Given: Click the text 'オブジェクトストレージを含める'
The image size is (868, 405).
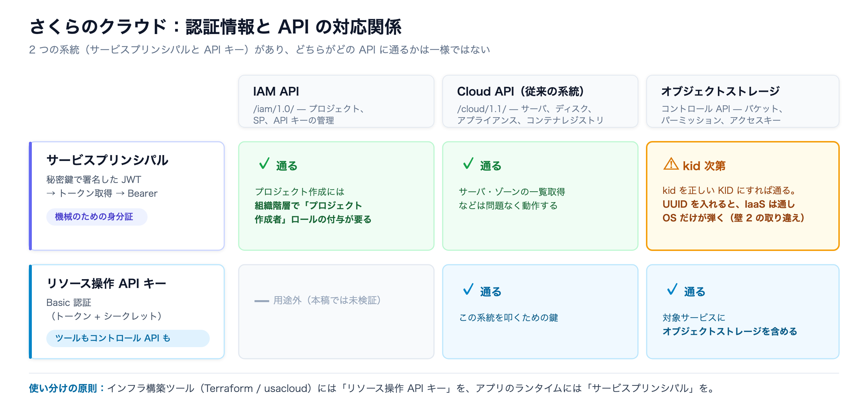Looking at the screenshot, I should pyautogui.click(x=730, y=332).
